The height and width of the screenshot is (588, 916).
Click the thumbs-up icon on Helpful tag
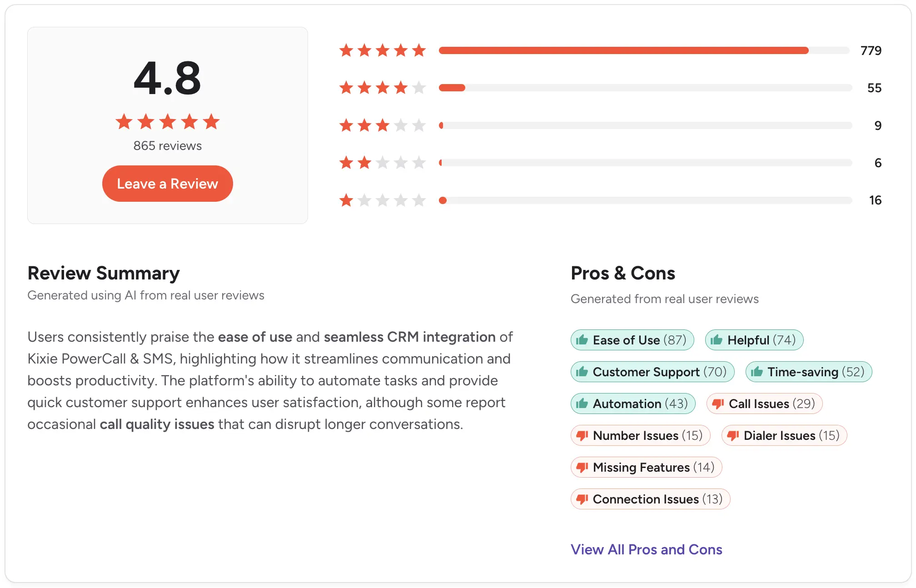pos(717,340)
